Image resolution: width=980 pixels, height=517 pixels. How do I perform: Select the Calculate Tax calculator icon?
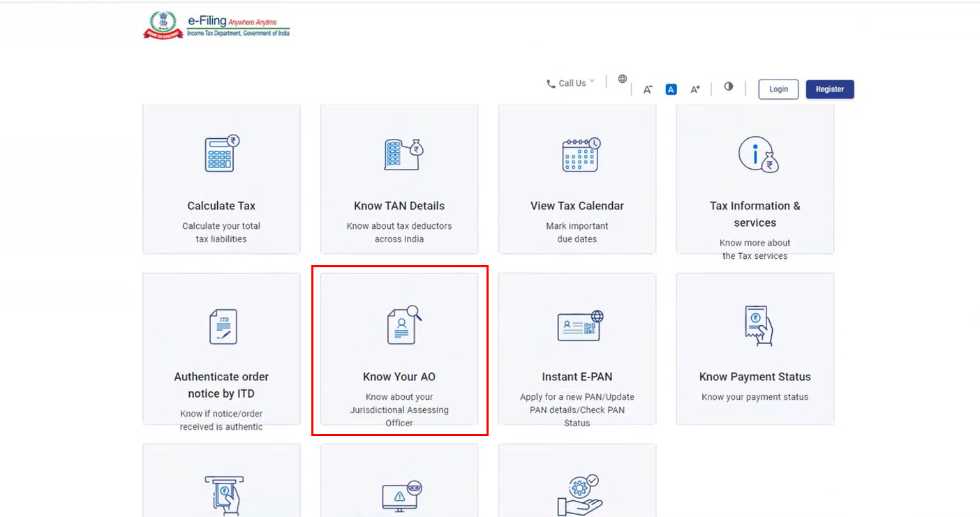[x=221, y=155]
